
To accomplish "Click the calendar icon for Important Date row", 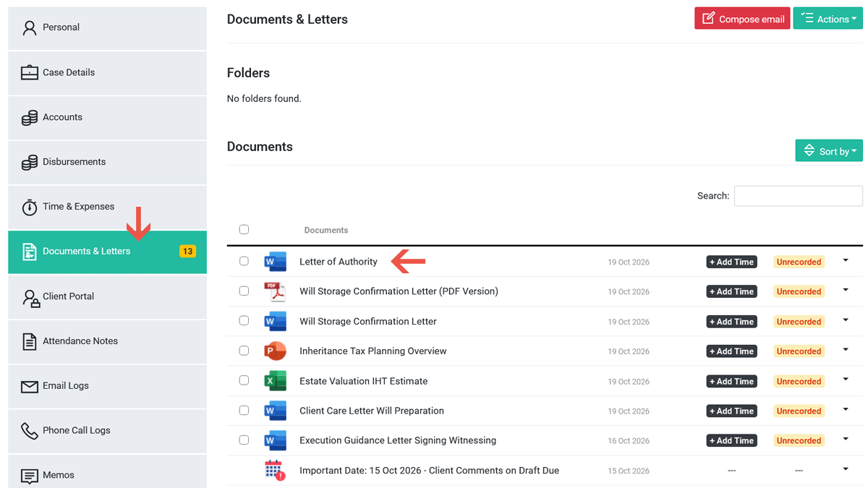I will click(x=275, y=470).
